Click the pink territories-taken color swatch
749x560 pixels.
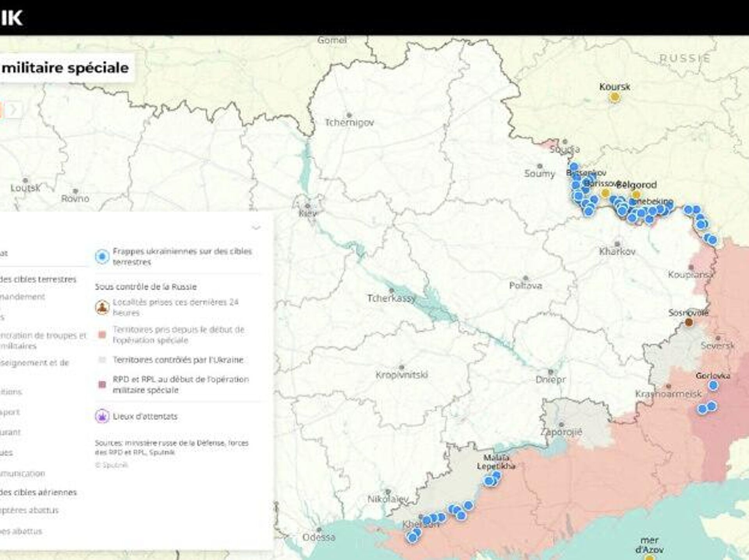pos(102,335)
